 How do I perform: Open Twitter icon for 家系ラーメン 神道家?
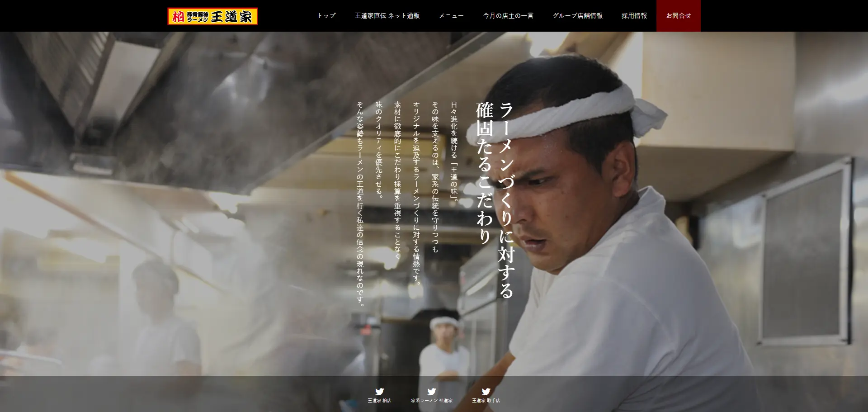pyautogui.click(x=432, y=392)
